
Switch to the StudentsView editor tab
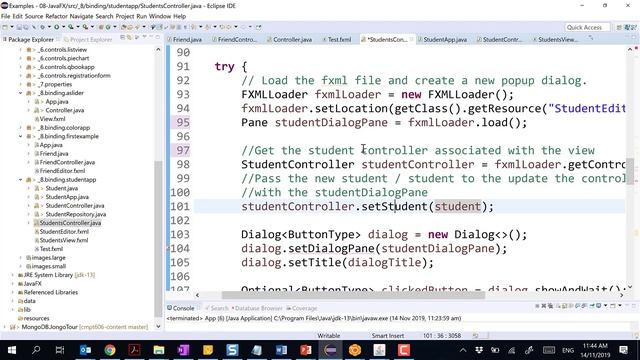tap(557, 39)
